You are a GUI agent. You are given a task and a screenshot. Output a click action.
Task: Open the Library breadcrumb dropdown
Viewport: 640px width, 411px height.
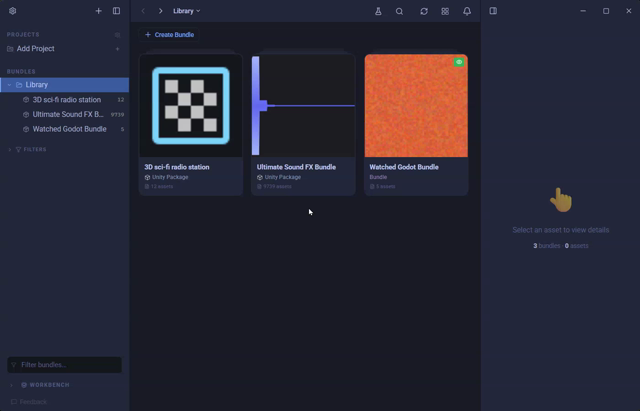coord(187,11)
